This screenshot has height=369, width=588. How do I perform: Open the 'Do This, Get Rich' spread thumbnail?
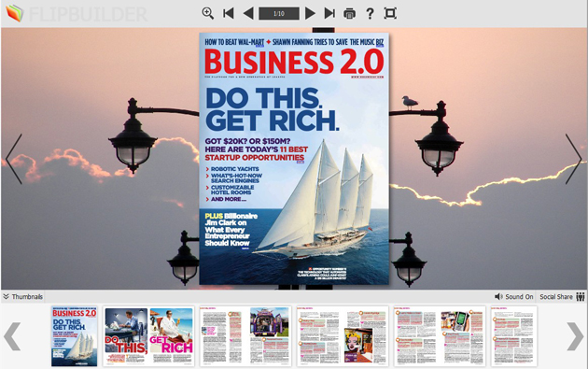(x=148, y=336)
